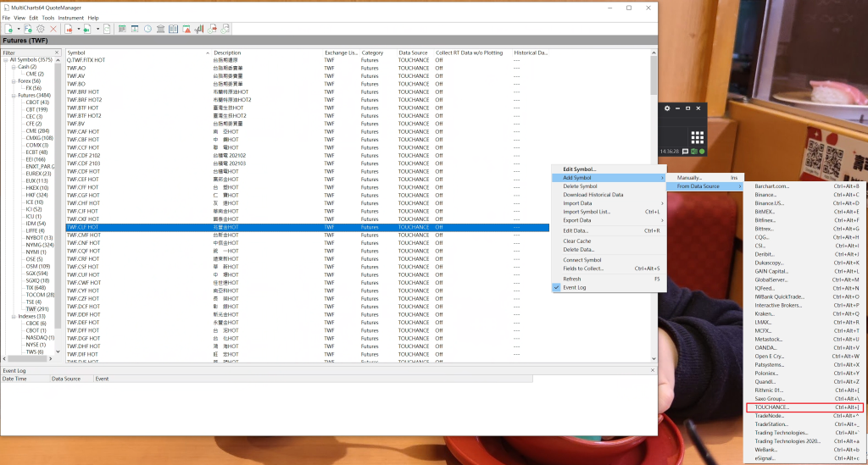Choose TOUCHANCE... from the data source list

(x=771, y=407)
